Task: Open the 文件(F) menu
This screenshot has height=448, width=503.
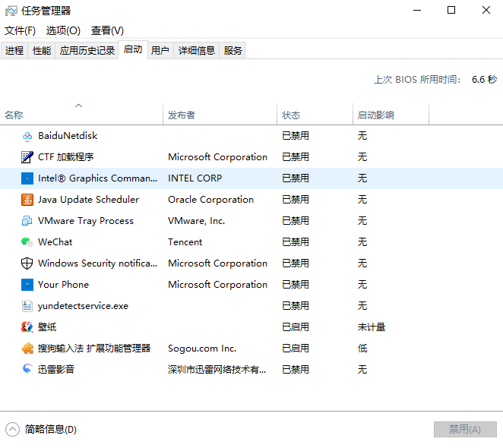Action: (x=20, y=31)
